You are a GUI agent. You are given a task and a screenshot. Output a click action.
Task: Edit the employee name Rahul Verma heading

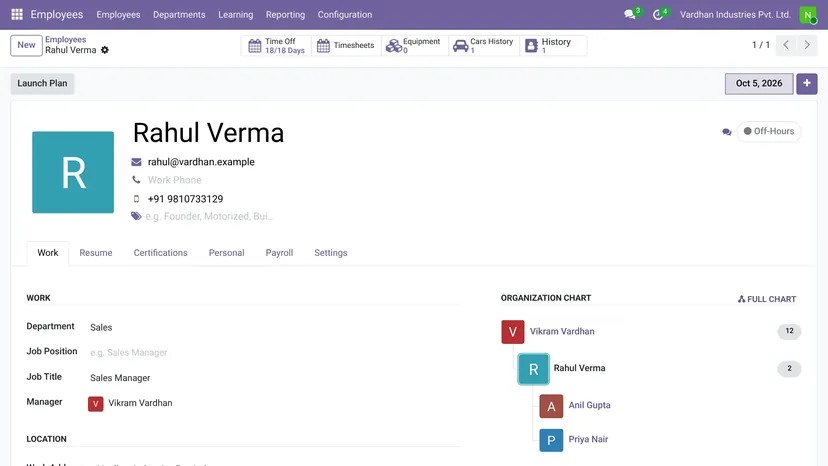coord(209,133)
